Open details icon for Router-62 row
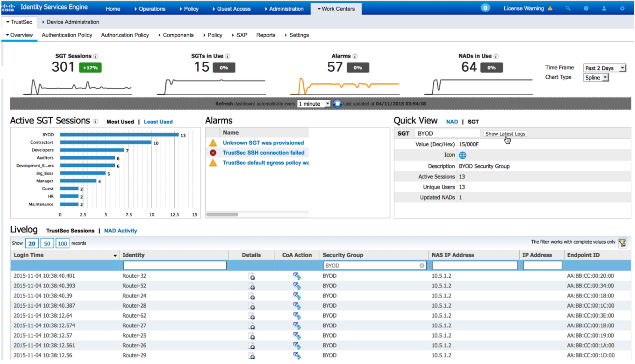Image resolution: width=635 pixels, height=364 pixels. pos(252,316)
